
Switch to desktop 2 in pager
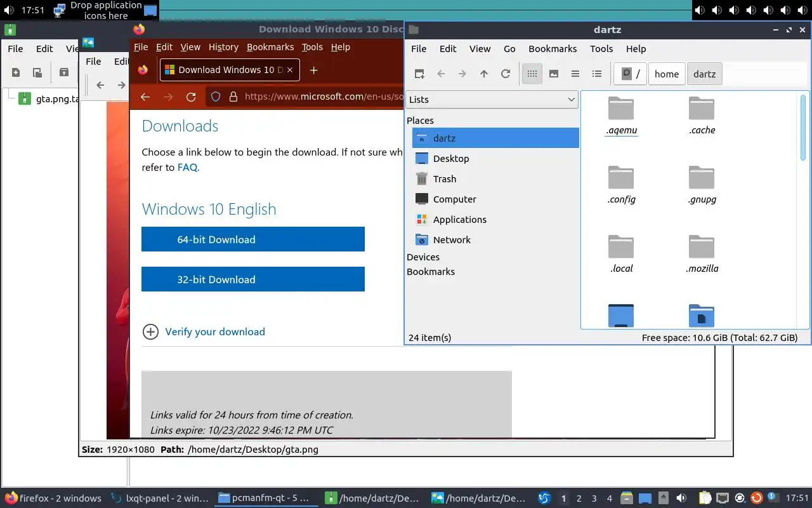point(579,498)
